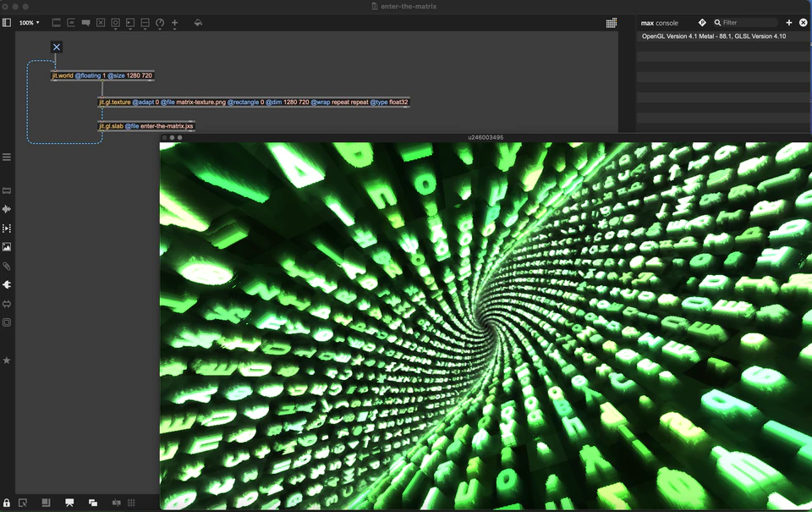Screen dimensions: 812x512
Task: Add a new object box from the toolbar
Action: click(x=57, y=23)
